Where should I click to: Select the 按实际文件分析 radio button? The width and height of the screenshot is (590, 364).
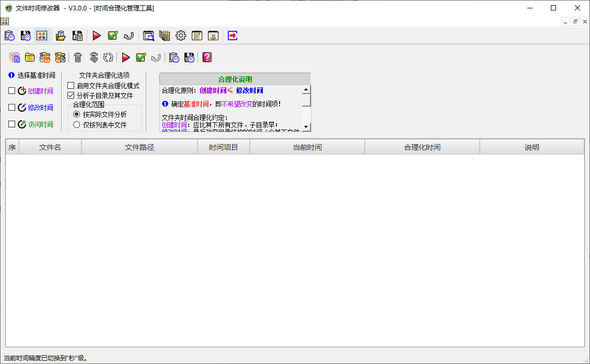click(76, 114)
